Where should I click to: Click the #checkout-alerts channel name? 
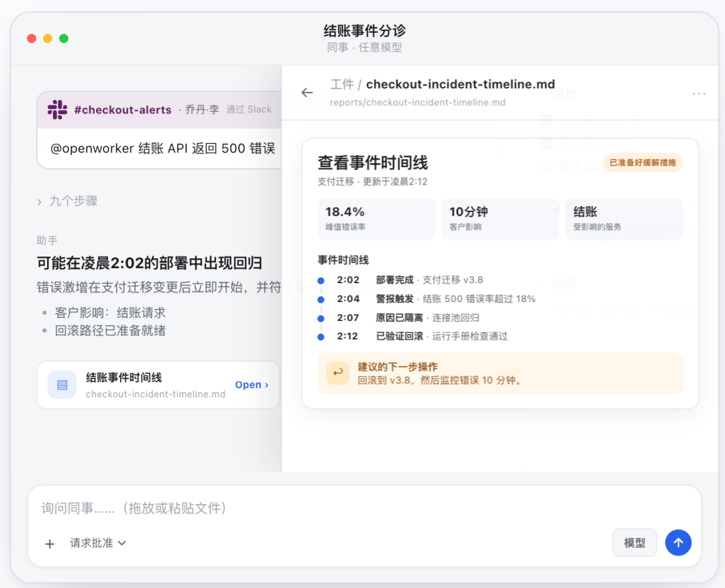(x=123, y=109)
